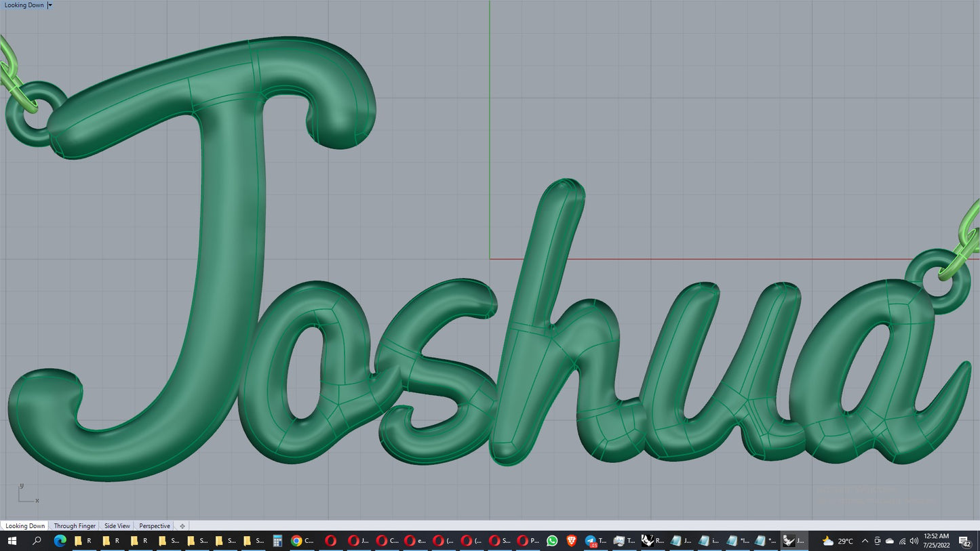Open WhatsApp from the taskbar
Viewport: 980px width, 551px height.
tap(552, 541)
